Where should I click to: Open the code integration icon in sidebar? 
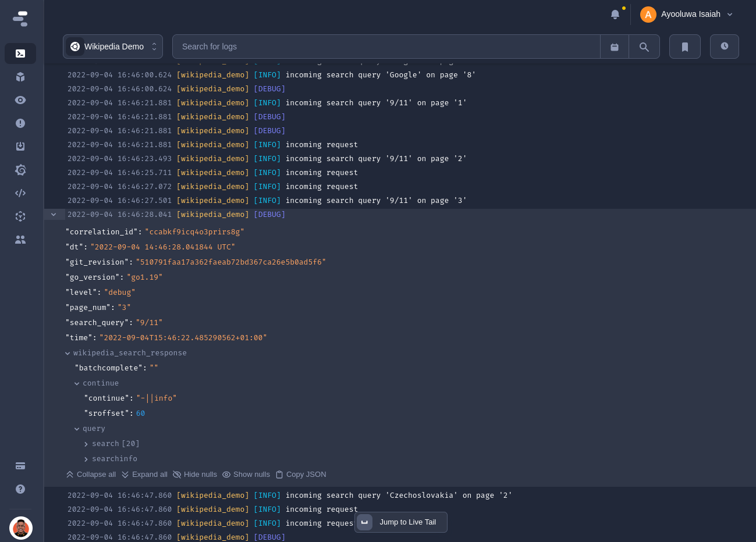pyautogui.click(x=20, y=193)
